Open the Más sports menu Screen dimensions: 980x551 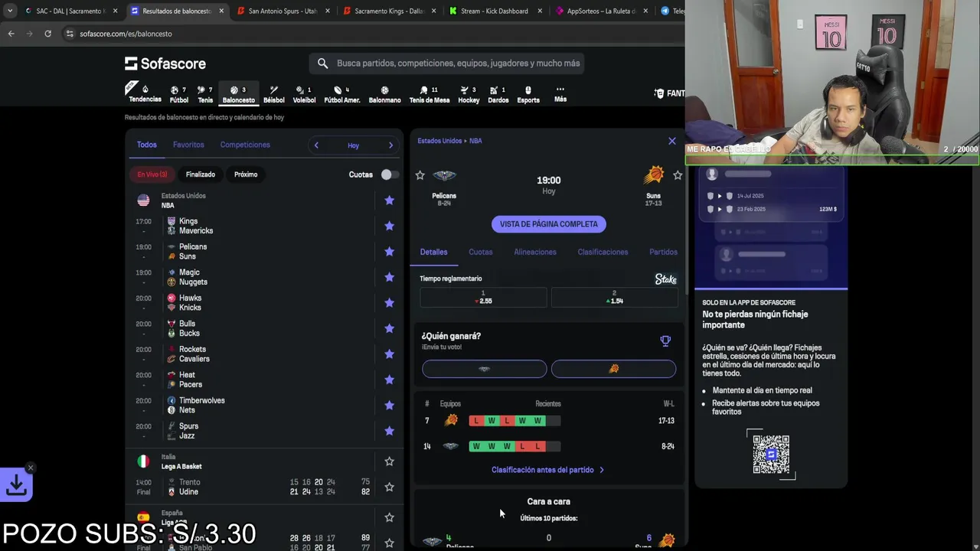tap(560, 93)
